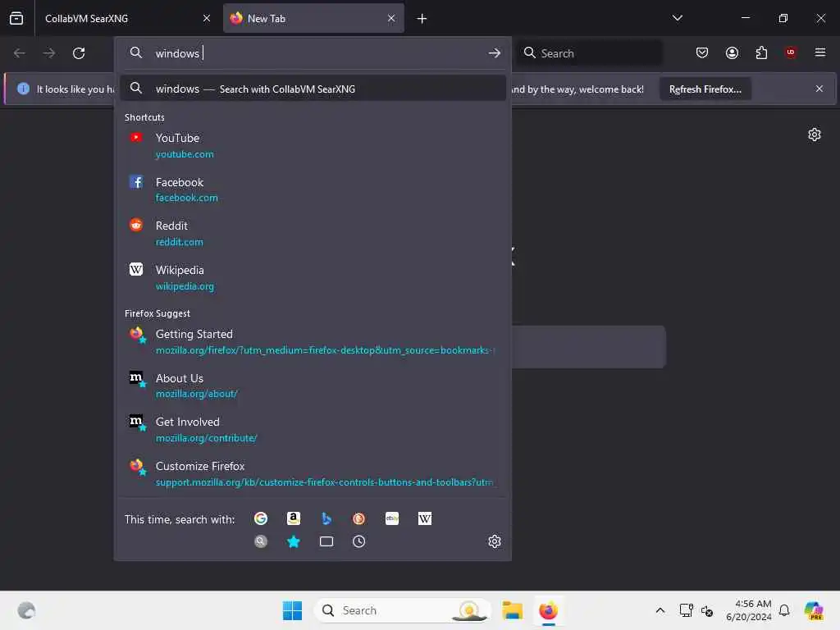Search this time with Amazon

pyautogui.click(x=294, y=518)
